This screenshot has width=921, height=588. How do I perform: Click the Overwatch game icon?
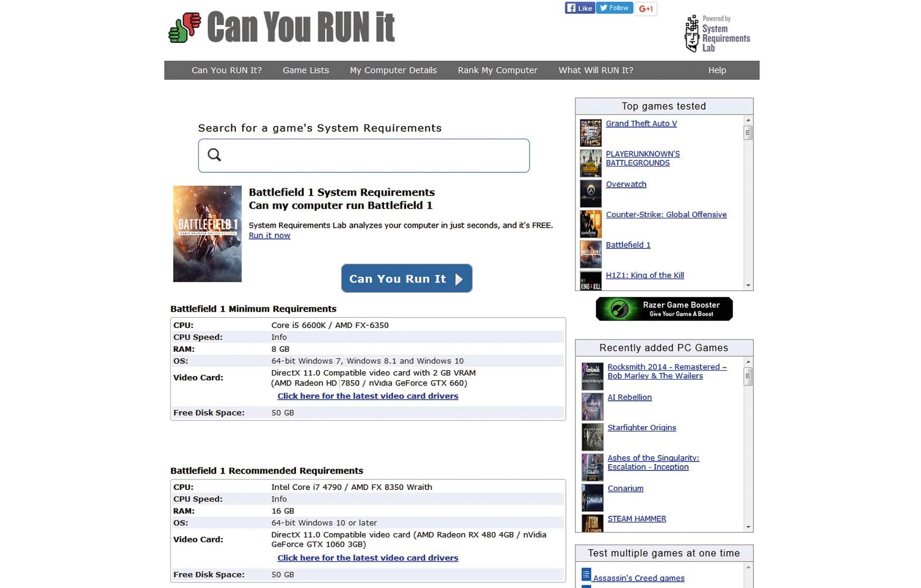590,194
